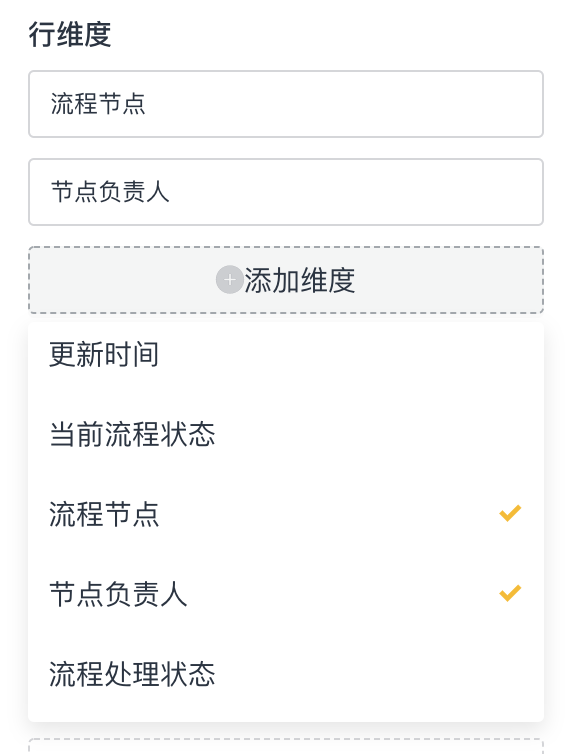Uncheck 节点负责人 in the dropdown list
The image size is (572, 754).
286,593
